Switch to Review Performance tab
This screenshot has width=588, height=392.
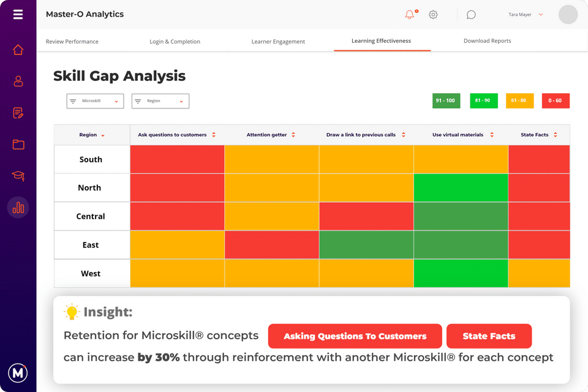(72, 42)
